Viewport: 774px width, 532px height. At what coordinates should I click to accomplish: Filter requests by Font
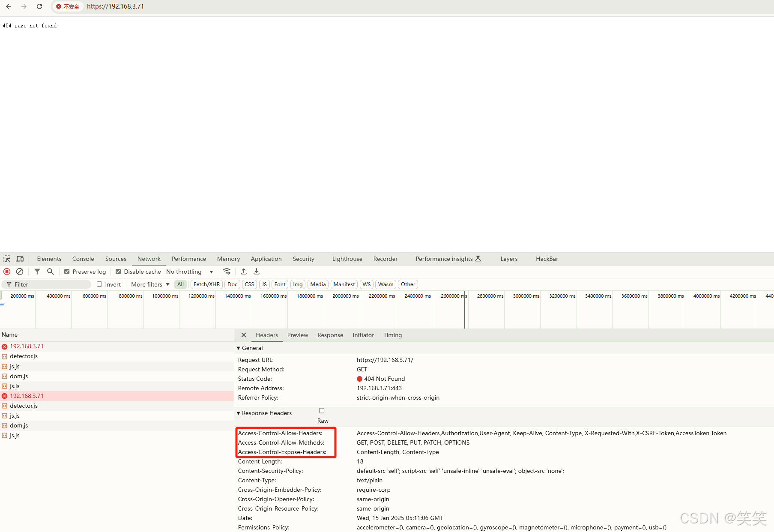point(280,284)
